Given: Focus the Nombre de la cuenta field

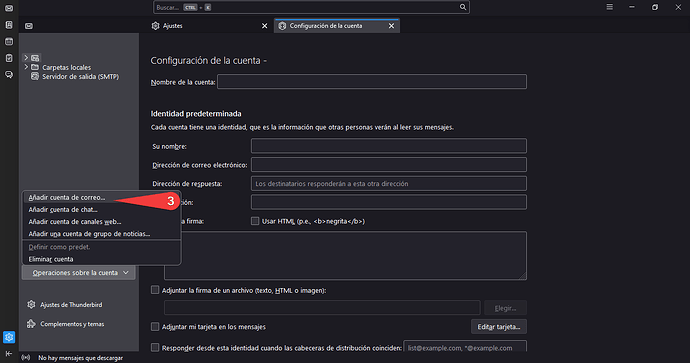Looking at the screenshot, I should [372, 82].
